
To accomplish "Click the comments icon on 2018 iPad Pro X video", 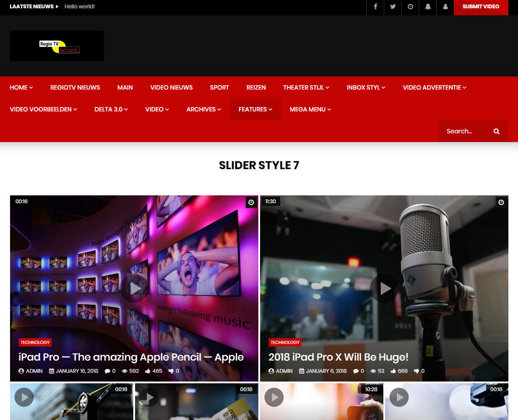I will click(x=356, y=371).
